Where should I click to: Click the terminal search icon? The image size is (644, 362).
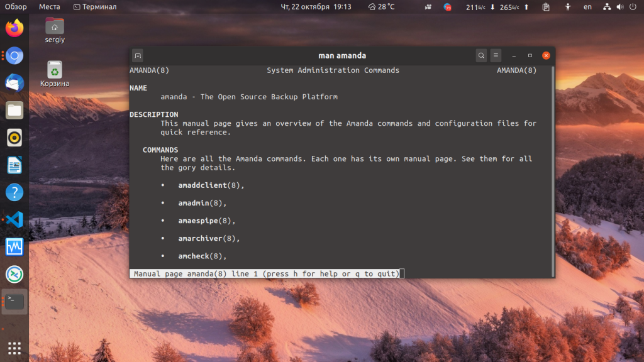point(481,55)
